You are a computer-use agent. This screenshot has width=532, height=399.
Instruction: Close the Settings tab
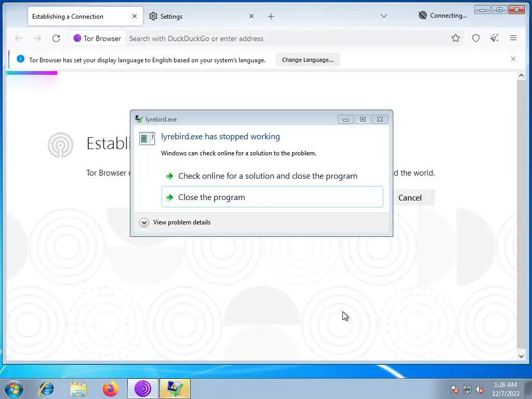[x=251, y=16]
